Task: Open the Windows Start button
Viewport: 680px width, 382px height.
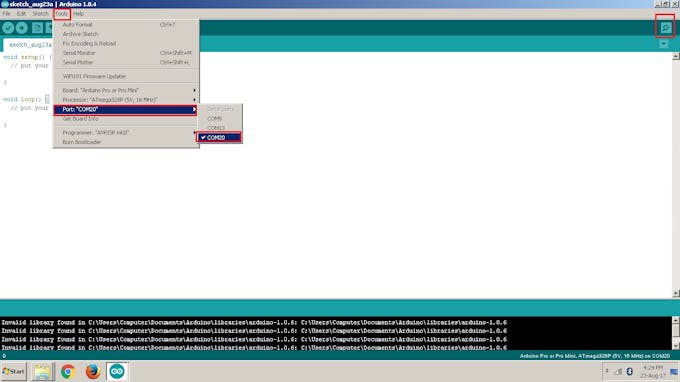Action: coord(13,372)
